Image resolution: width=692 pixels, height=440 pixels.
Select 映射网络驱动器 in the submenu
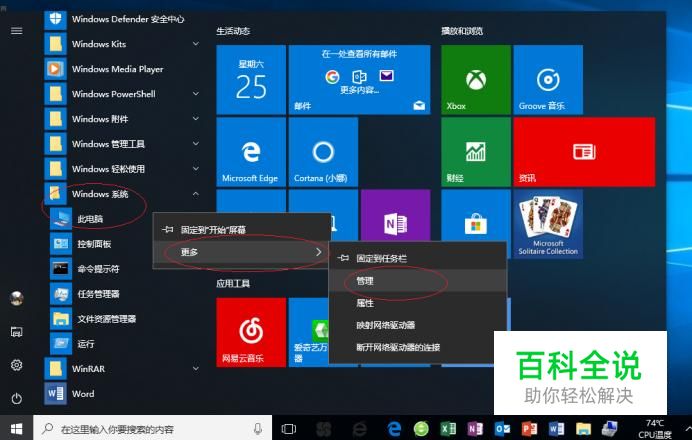(417, 325)
